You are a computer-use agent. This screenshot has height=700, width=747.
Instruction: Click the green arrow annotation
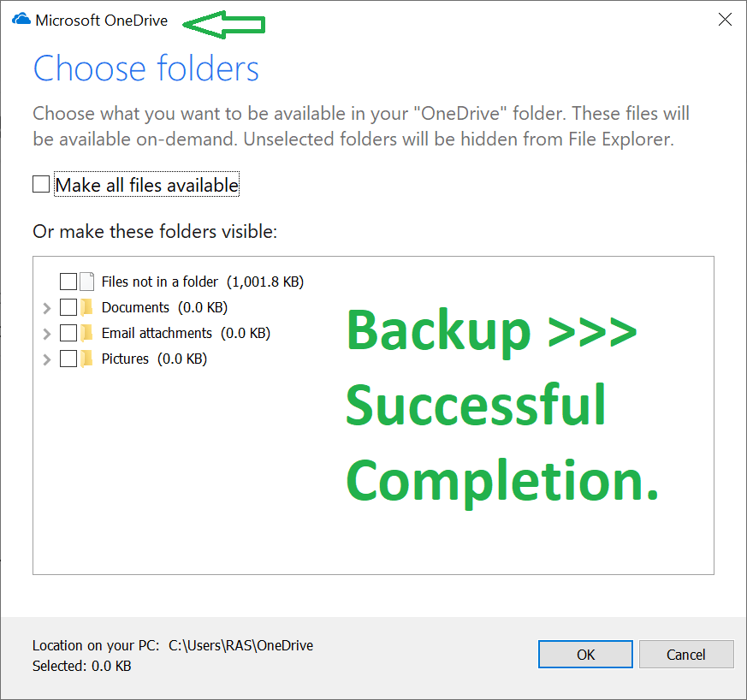[x=223, y=24]
